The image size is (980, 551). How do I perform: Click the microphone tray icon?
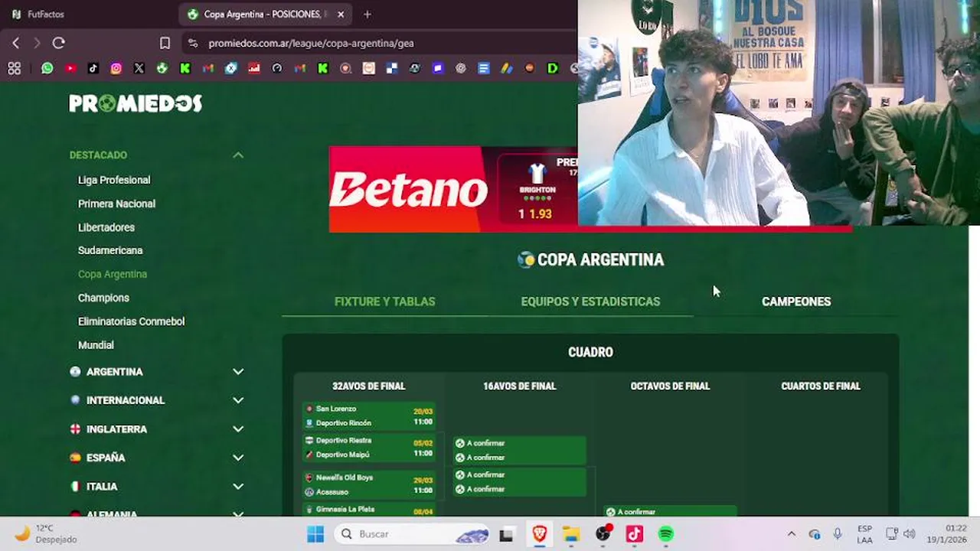(x=838, y=534)
